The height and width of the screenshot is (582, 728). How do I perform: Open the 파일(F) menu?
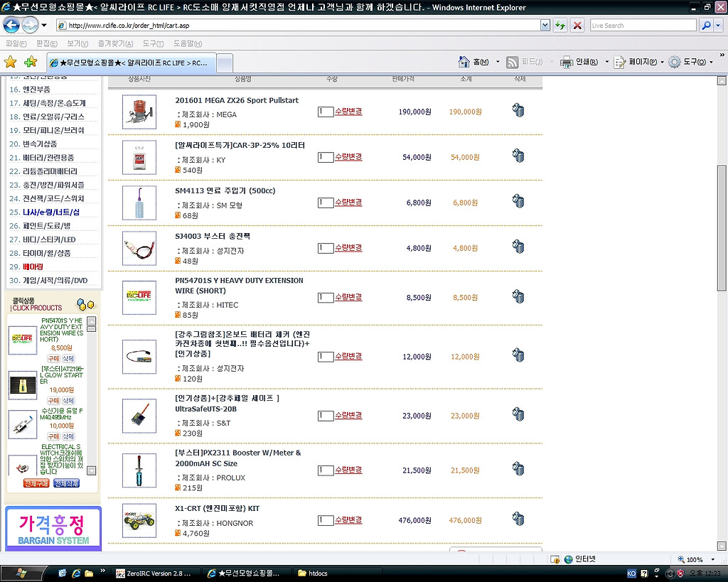[16, 43]
